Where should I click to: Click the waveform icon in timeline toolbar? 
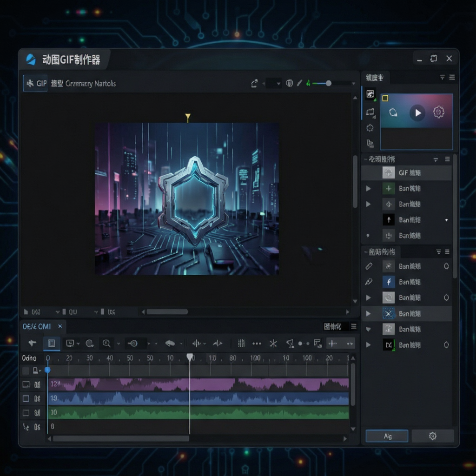click(x=197, y=344)
